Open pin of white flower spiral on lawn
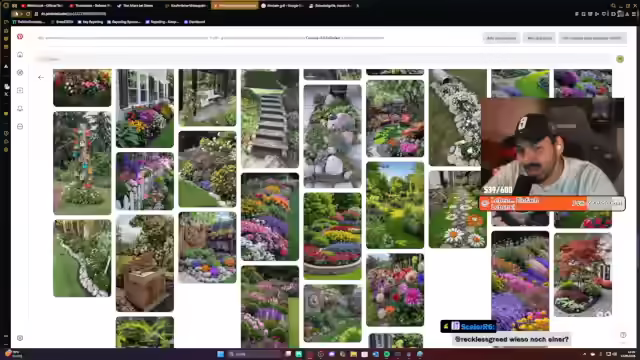Viewport: 640px width, 360px height. coord(454,118)
